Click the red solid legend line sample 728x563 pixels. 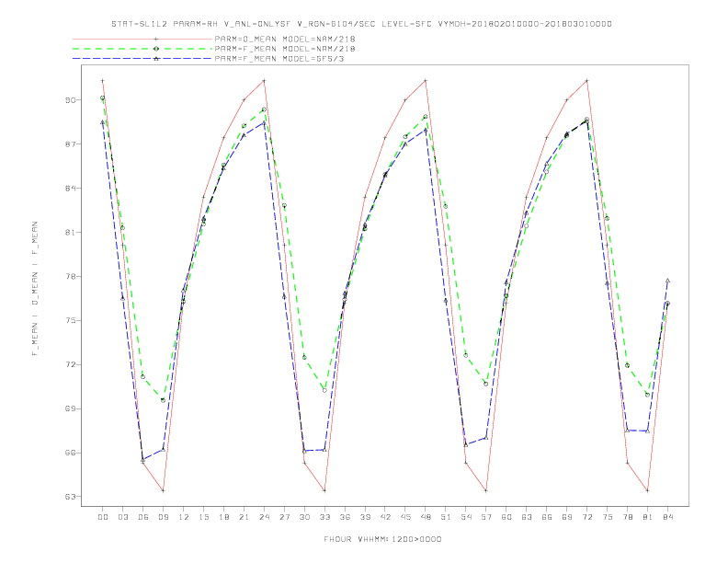click(x=142, y=39)
